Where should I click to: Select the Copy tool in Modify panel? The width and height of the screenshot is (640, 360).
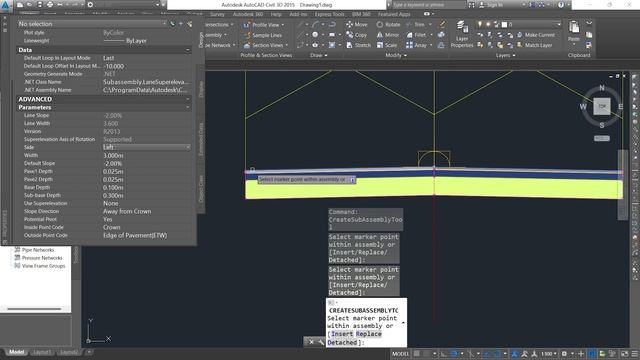coord(357,35)
